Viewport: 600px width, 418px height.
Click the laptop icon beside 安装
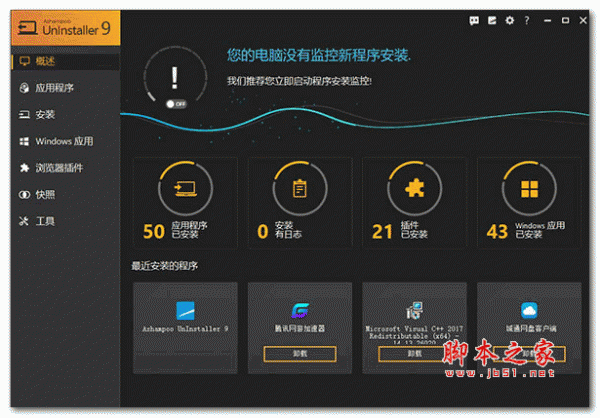[x=24, y=114]
